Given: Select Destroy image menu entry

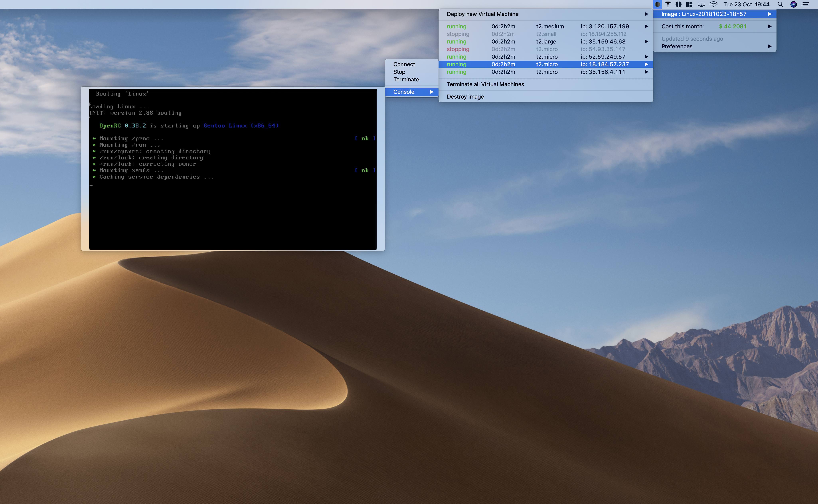Looking at the screenshot, I should 465,97.
